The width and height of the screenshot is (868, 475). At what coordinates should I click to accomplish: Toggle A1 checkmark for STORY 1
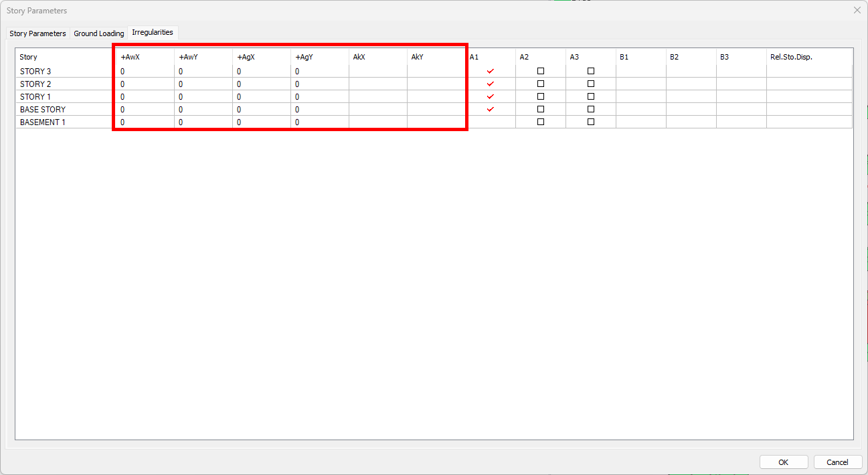[491, 96]
